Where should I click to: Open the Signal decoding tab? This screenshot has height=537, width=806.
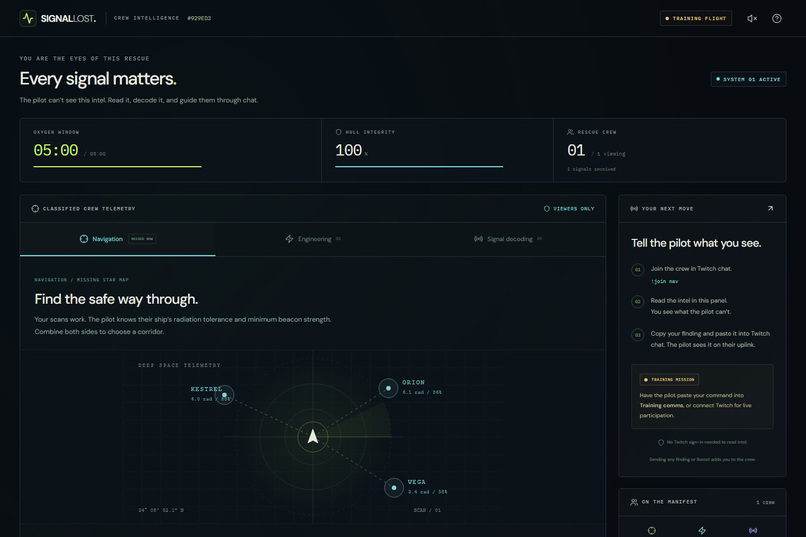(508, 239)
